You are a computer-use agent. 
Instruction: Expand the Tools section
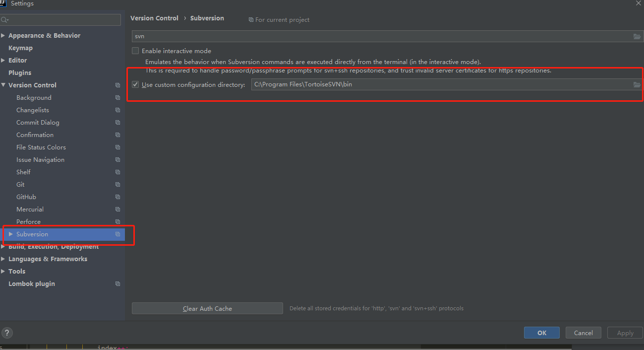(3, 271)
